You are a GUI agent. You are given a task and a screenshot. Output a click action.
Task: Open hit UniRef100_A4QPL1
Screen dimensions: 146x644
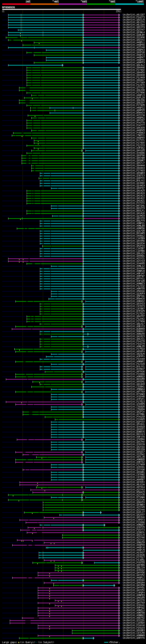pyautogui.click(x=134, y=42)
